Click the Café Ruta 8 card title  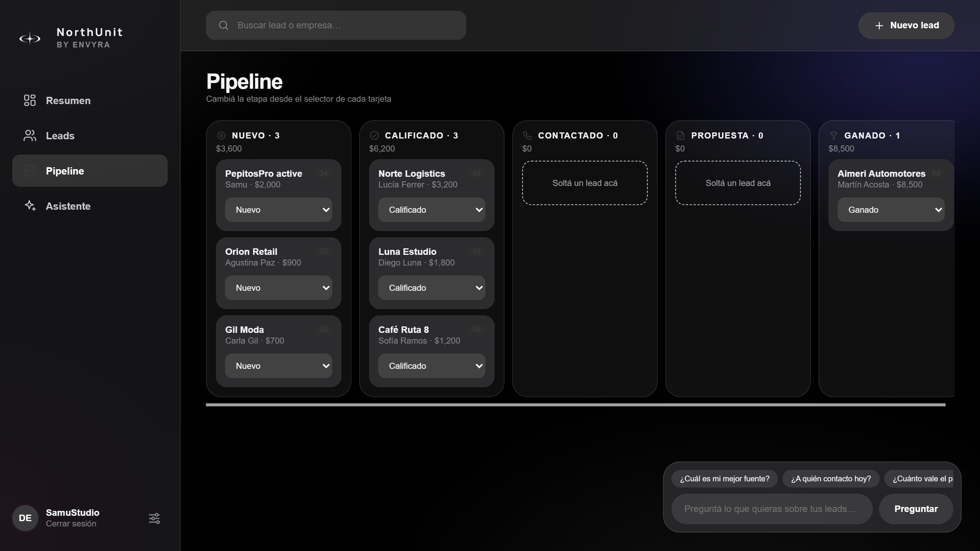(x=403, y=329)
